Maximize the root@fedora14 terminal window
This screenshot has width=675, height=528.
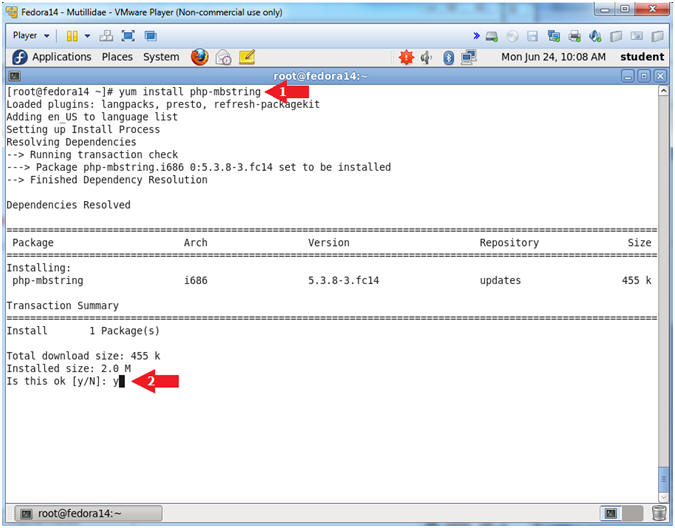(644, 76)
